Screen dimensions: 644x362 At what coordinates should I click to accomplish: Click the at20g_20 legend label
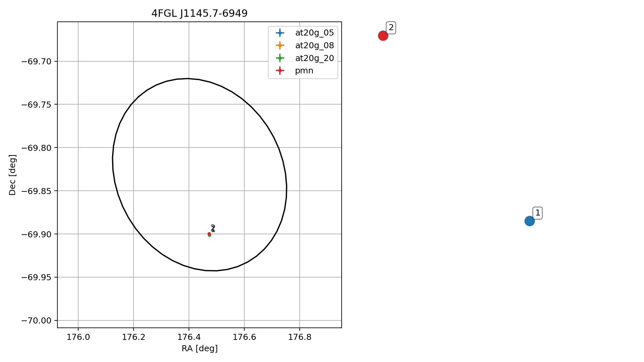[314, 58]
